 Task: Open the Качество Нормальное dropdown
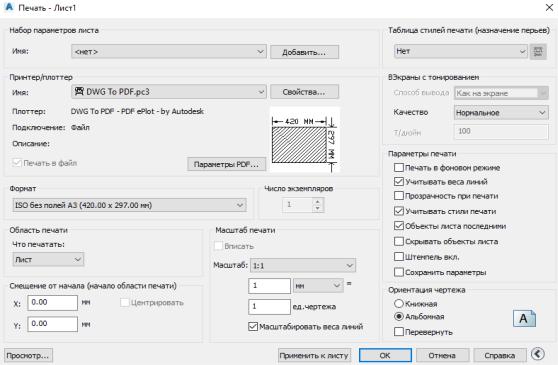[x=501, y=113]
